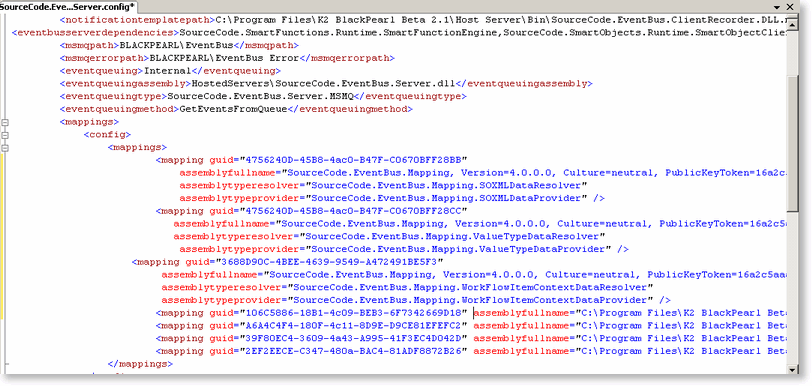Click the SOXMLDataResolver value
The height and width of the screenshot is (386, 812).
click(446, 185)
